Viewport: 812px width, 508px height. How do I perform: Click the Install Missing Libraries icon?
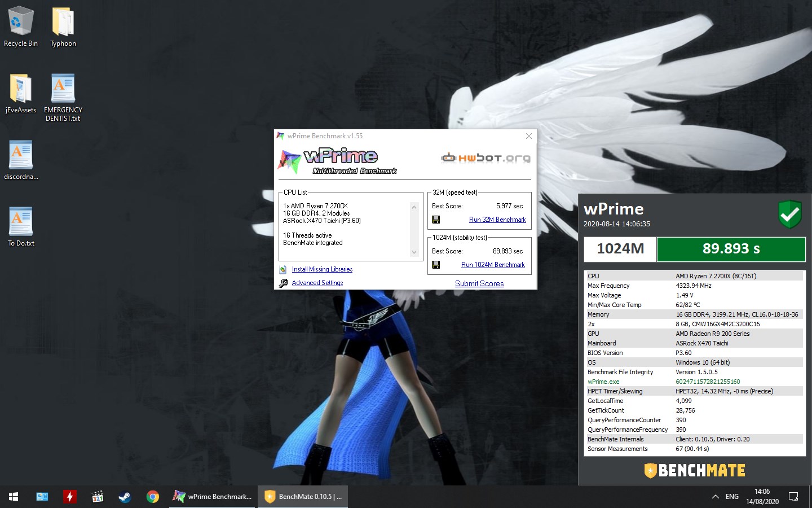[283, 270]
